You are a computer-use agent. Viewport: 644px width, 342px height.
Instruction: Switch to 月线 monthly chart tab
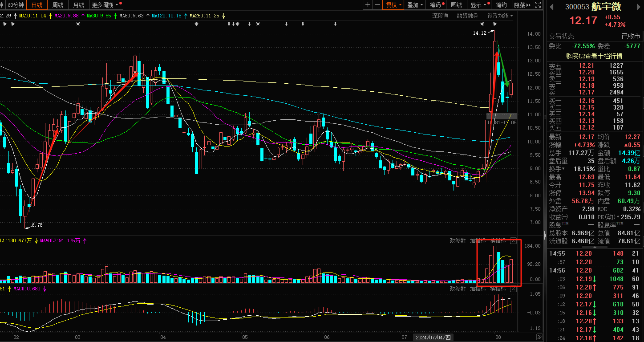pos(78,5)
